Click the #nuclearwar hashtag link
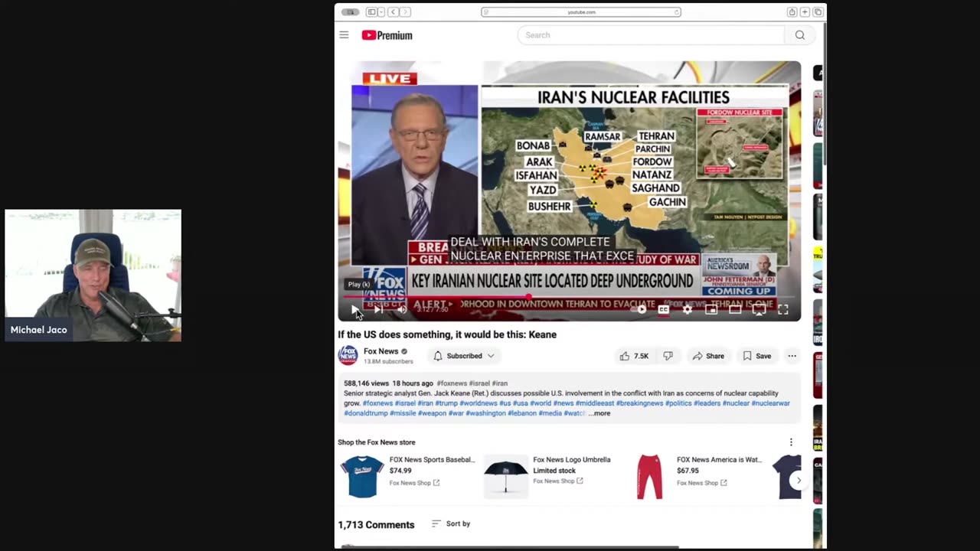This screenshot has width=980, height=551. 770,403
